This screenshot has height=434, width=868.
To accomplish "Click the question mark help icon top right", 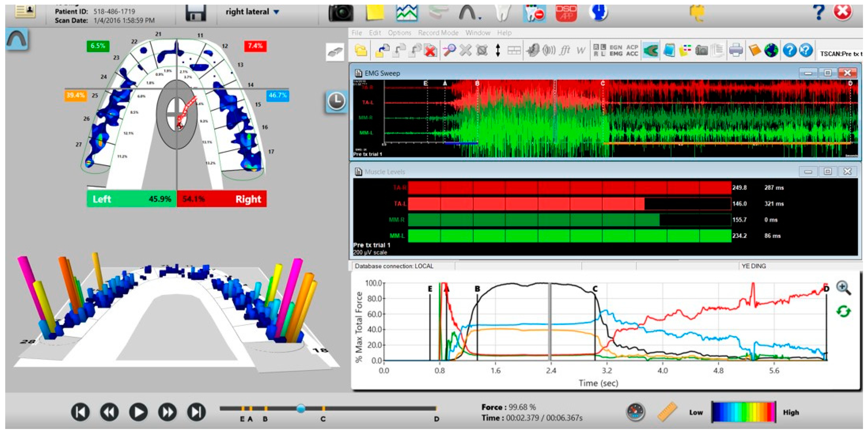I will [x=818, y=12].
